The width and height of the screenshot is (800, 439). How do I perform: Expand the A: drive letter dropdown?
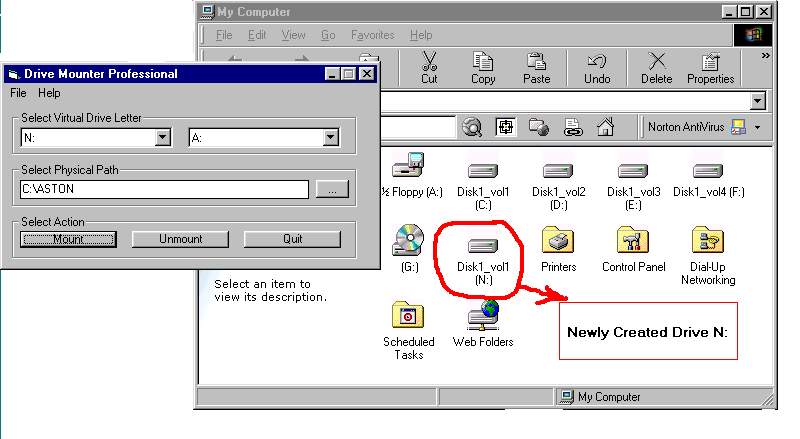coord(331,137)
